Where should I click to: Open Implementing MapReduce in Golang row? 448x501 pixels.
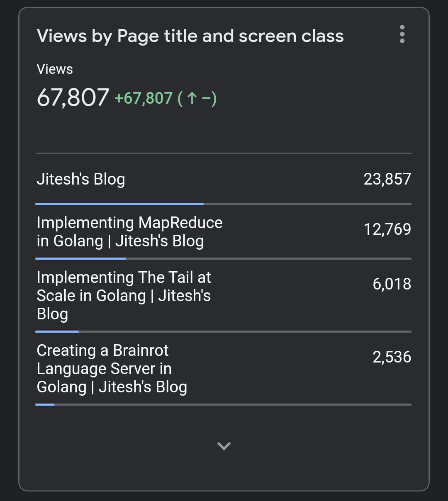pos(129,231)
